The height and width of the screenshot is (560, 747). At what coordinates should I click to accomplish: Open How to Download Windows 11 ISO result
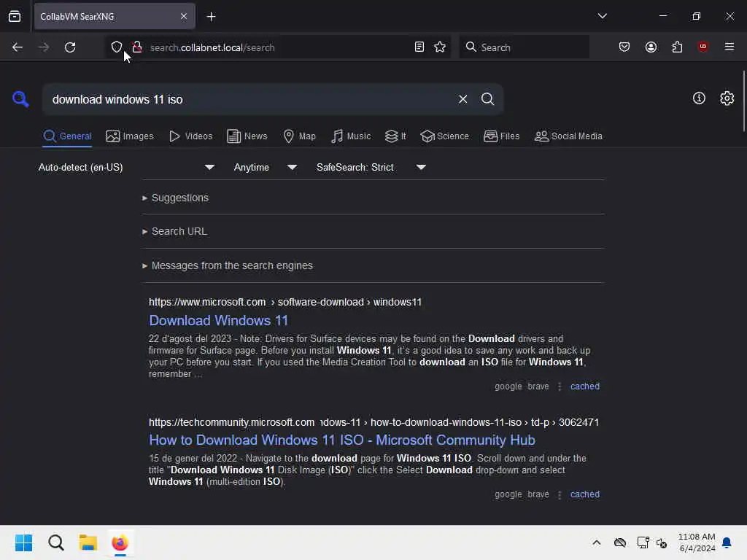(342, 440)
